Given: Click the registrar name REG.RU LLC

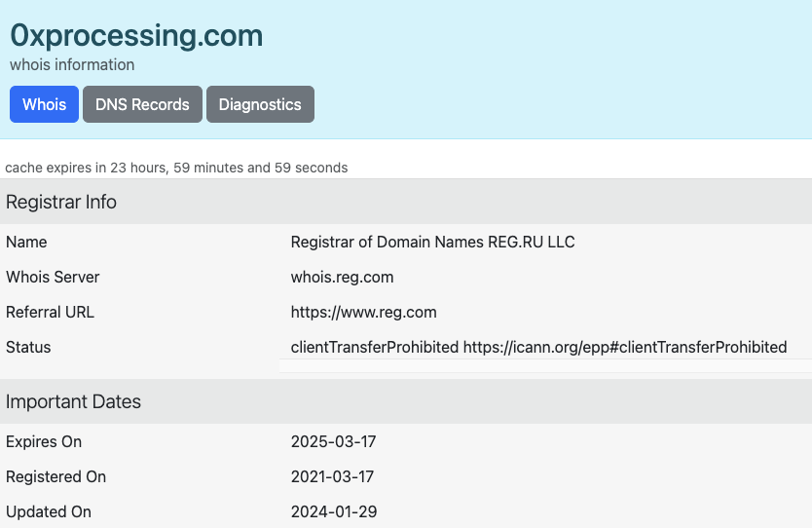Looking at the screenshot, I should click(432, 242).
